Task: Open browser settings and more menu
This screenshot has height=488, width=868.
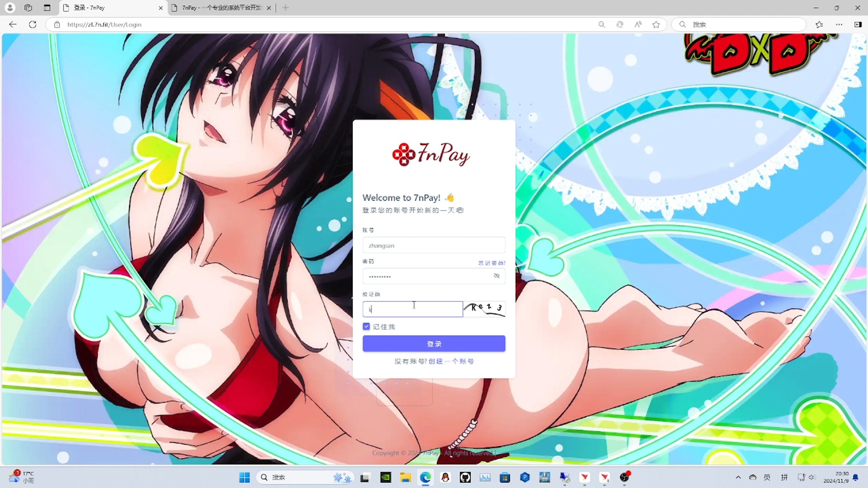Action: point(839,24)
